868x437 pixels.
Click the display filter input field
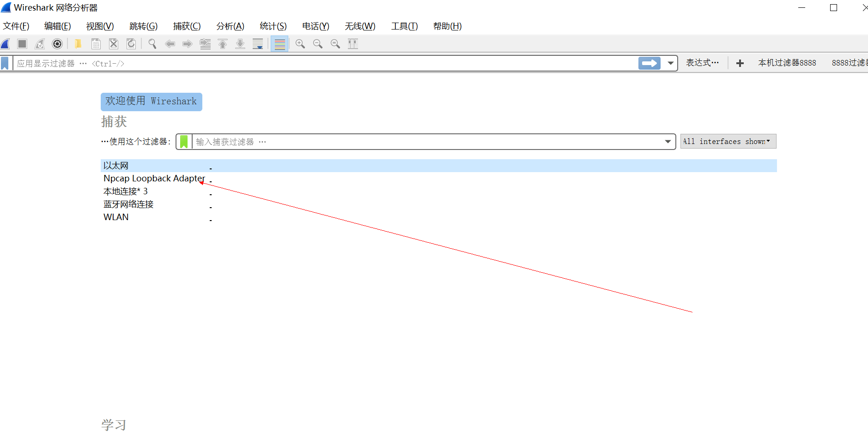point(325,63)
